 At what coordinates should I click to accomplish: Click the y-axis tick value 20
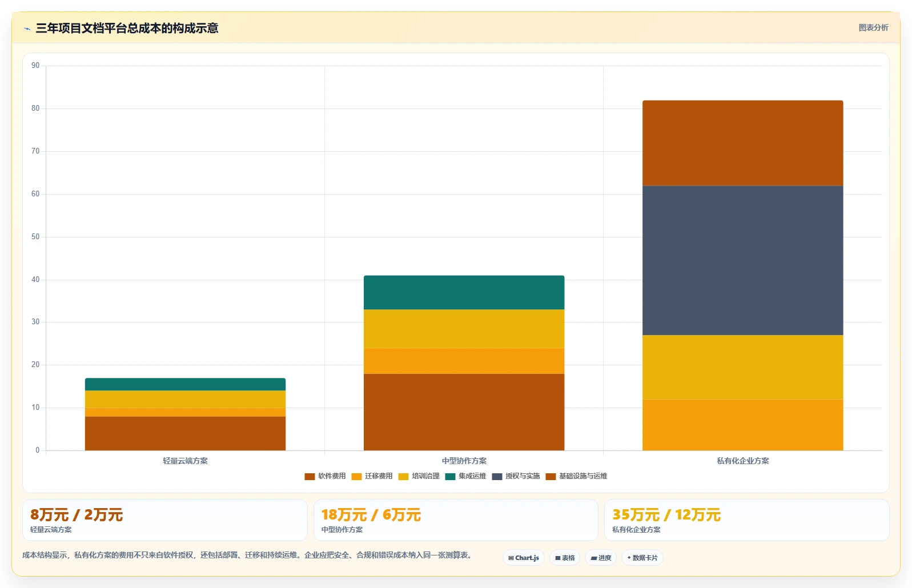coord(35,365)
